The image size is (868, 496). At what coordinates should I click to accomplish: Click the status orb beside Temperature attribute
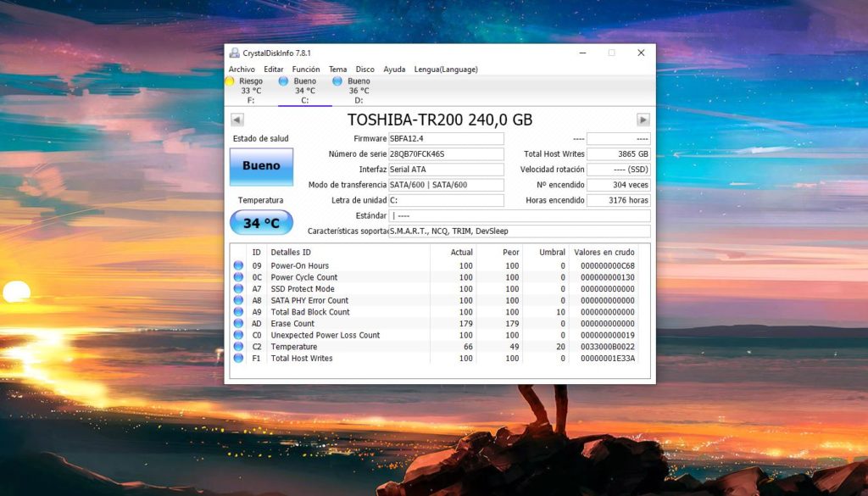click(238, 347)
